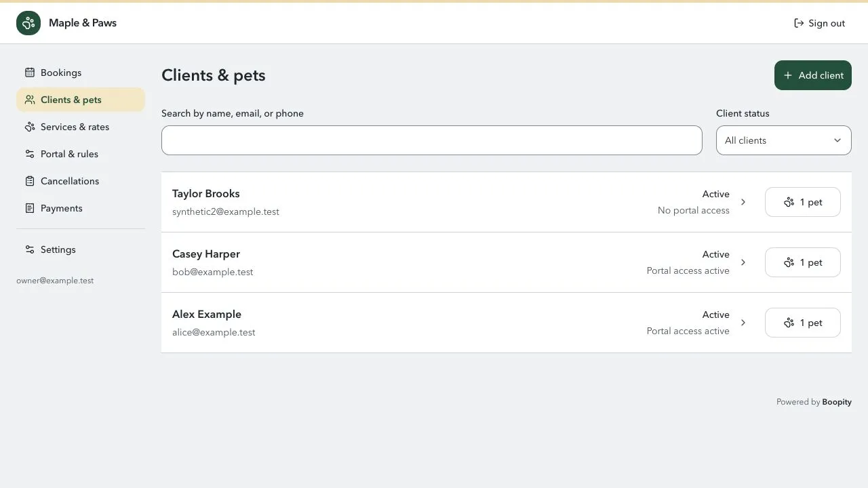868x488 pixels.
Task: Click the Cancellations clipboard icon
Action: (30, 181)
